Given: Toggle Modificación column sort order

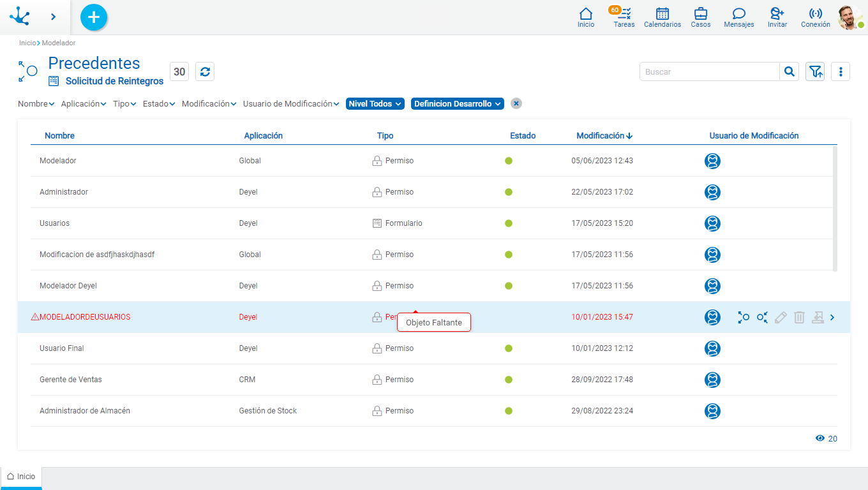Looking at the screenshot, I should 604,135.
